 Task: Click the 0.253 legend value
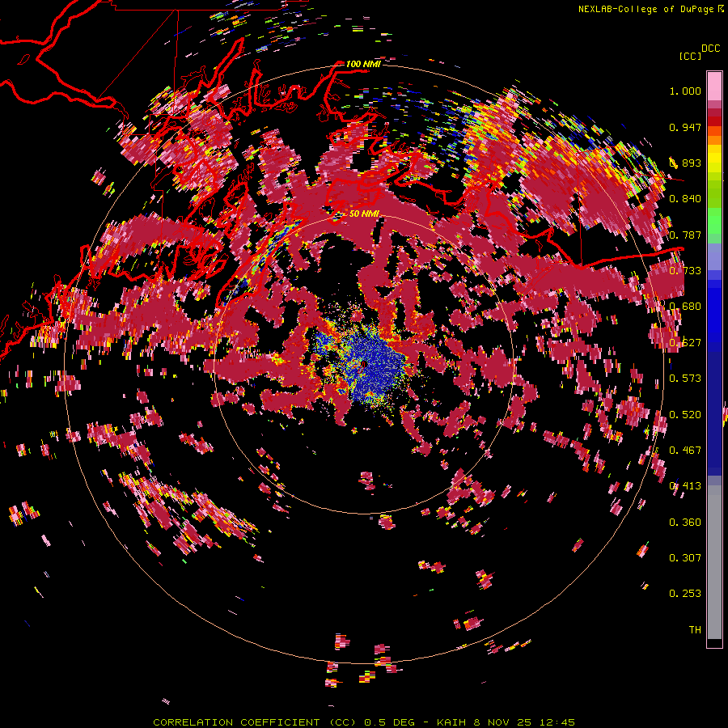click(x=685, y=594)
